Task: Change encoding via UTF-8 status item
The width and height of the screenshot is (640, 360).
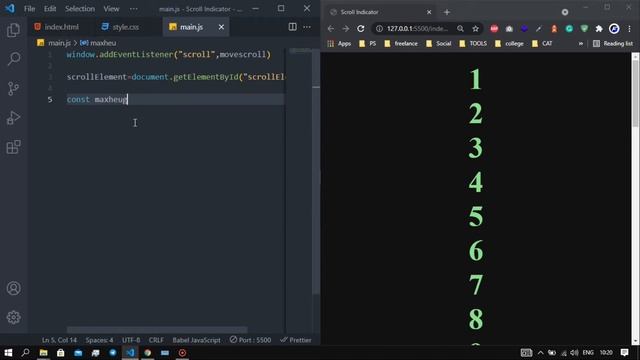Action: click(x=131, y=340)
